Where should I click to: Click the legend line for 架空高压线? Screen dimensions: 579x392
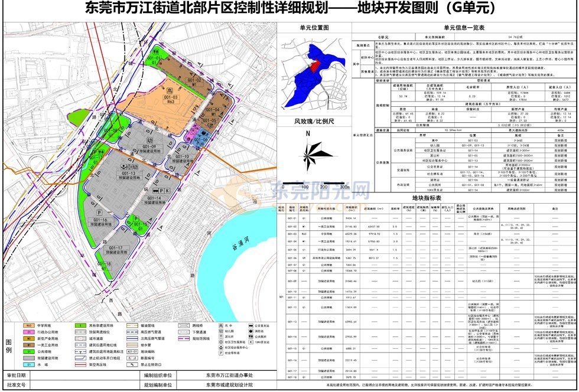pos(80,365)
